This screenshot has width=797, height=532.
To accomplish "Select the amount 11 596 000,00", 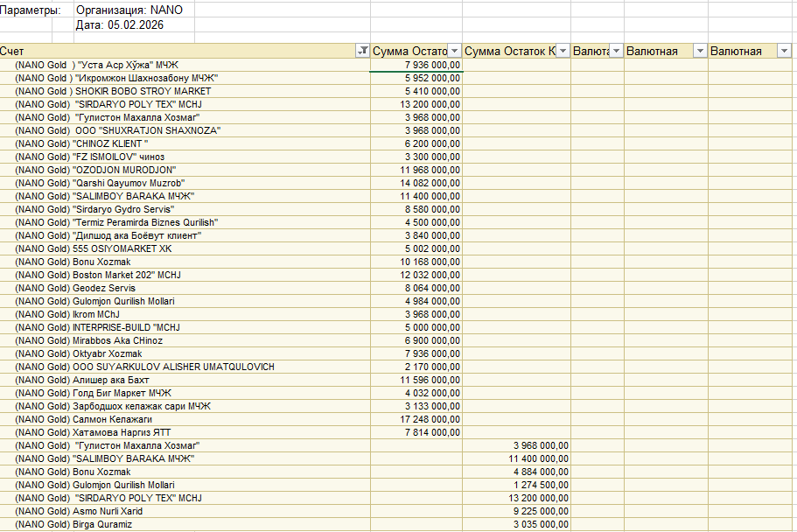I will (416, 381).
